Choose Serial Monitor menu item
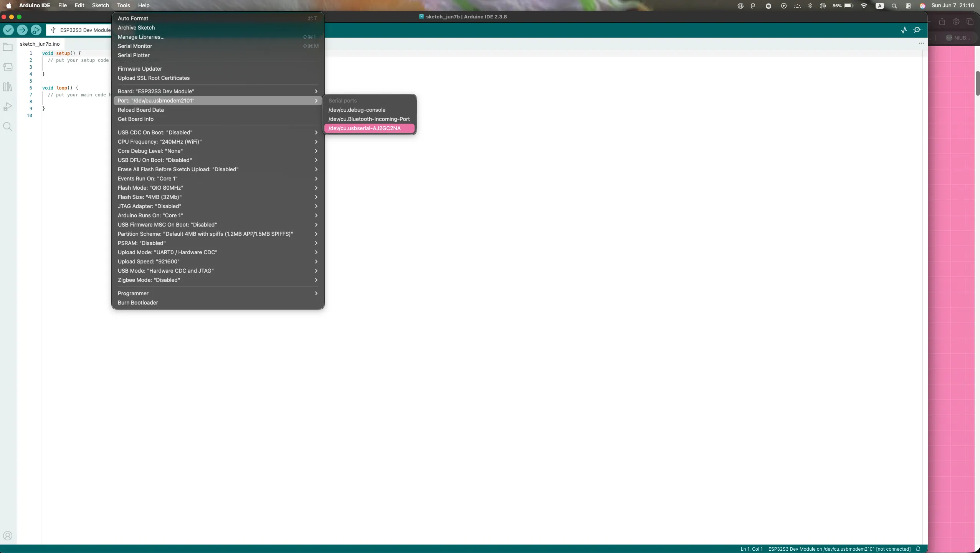 [x=218, y=46]
